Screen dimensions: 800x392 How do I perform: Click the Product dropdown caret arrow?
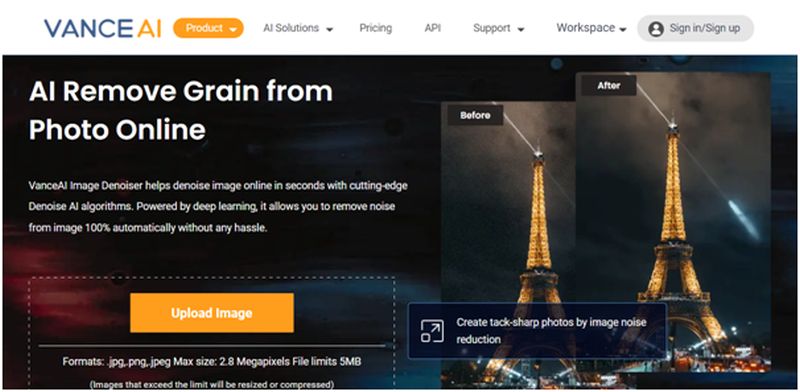233,30
